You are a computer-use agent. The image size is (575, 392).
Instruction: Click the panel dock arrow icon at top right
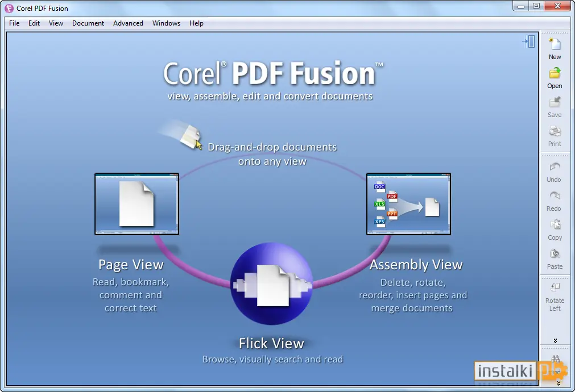click(528, 41)
